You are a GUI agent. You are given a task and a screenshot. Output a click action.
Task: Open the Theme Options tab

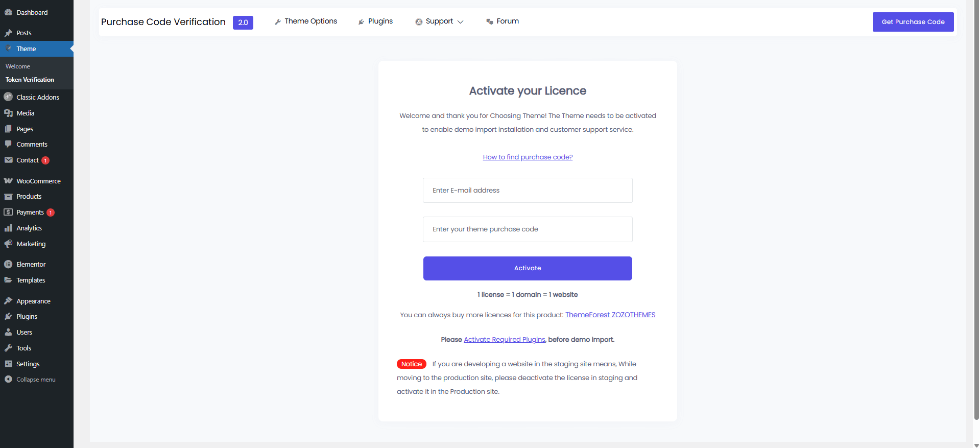[306, 21]
